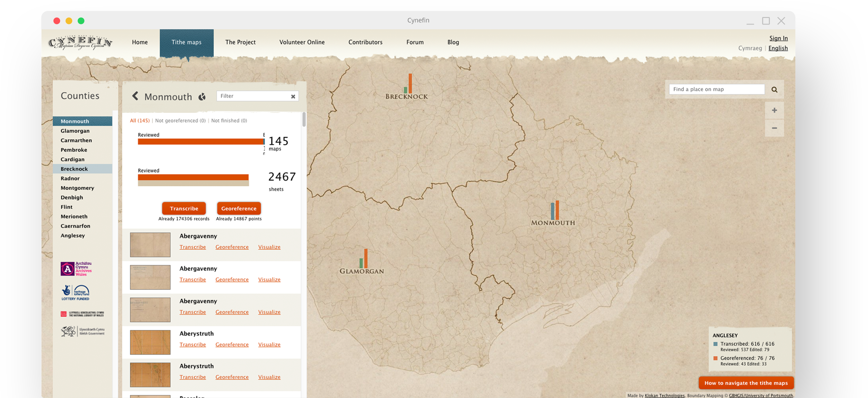Viewport: 868px width, 398px height.
Task: Click the Archives Wales logo
Action: click(x=76, y=268)
